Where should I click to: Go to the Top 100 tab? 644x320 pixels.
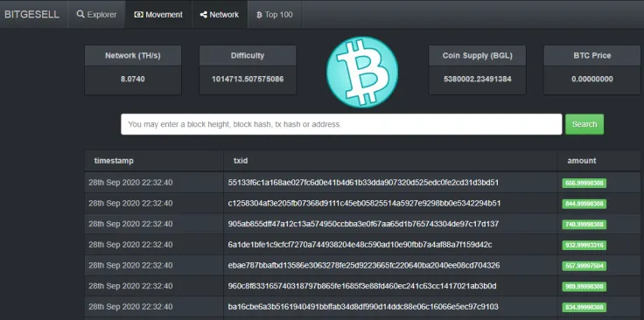275,14
